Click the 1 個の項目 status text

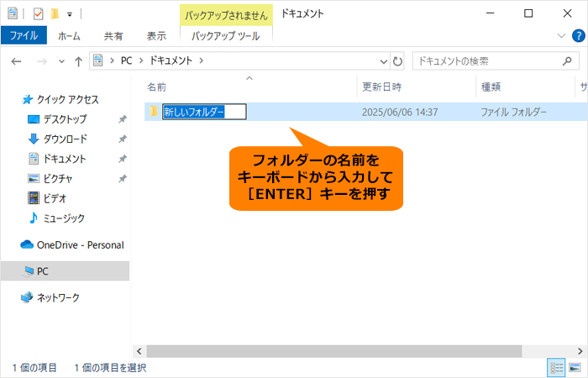click(x=34, y=368)
